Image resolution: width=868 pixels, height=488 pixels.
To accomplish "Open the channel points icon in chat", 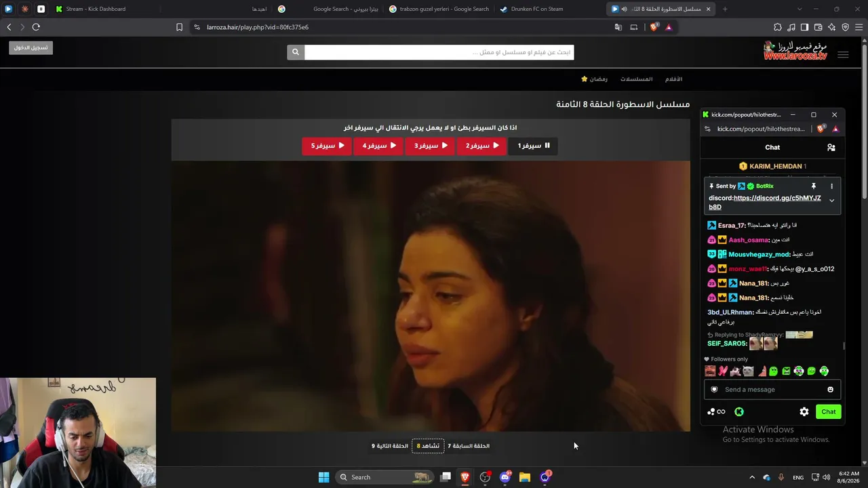I will [x=716, y=411].
